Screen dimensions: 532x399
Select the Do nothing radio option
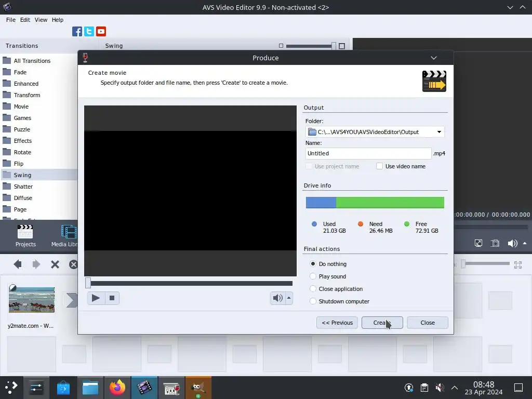coord(313,263)
